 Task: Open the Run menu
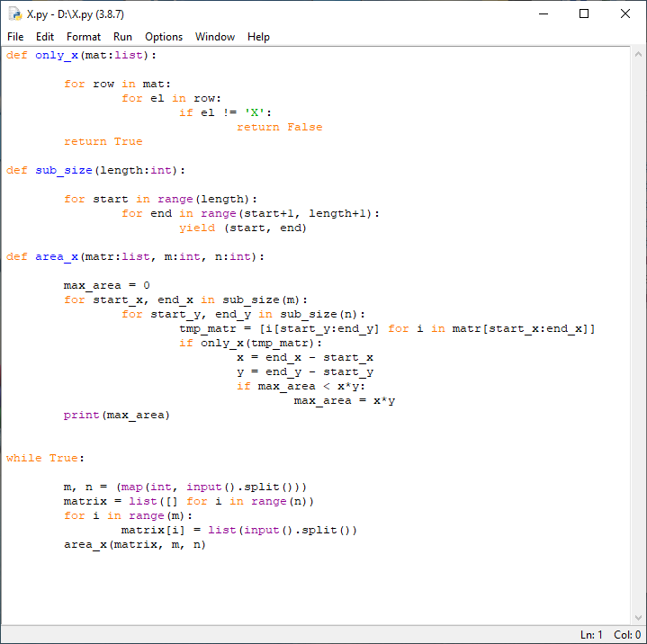pos(122,37)
